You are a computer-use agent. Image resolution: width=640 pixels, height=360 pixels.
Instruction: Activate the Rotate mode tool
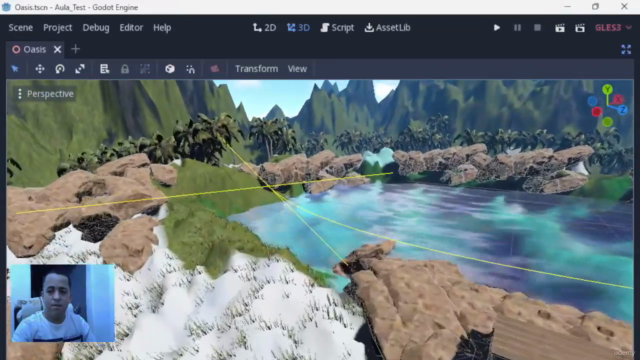click(60, 69)
